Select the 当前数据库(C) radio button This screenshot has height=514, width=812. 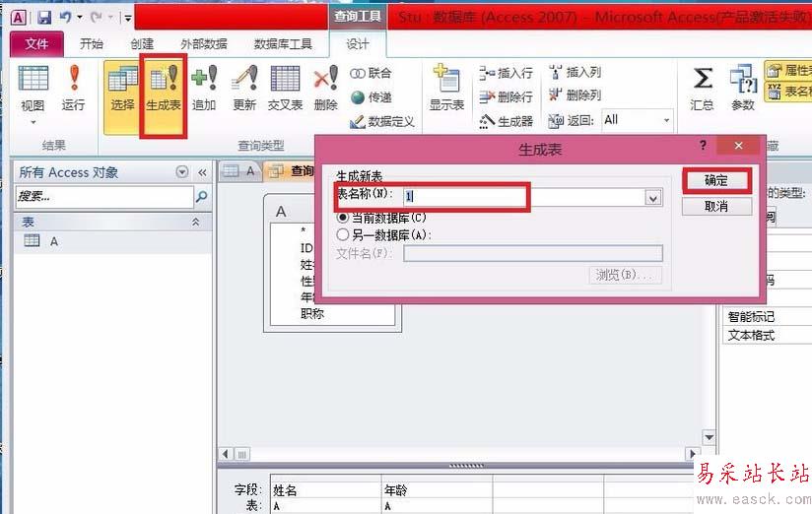[342, 218]
